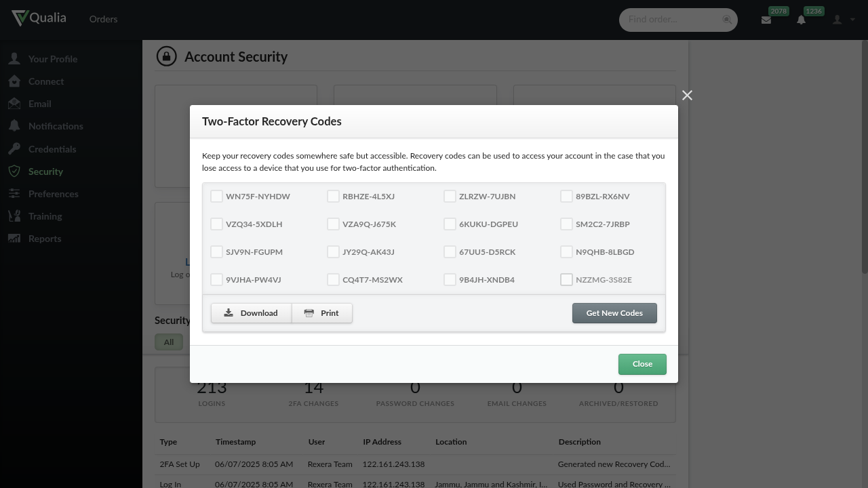
Task: Tick the 6KUKU-DGPEU code checkbox
Action: [x=450, y=224]
